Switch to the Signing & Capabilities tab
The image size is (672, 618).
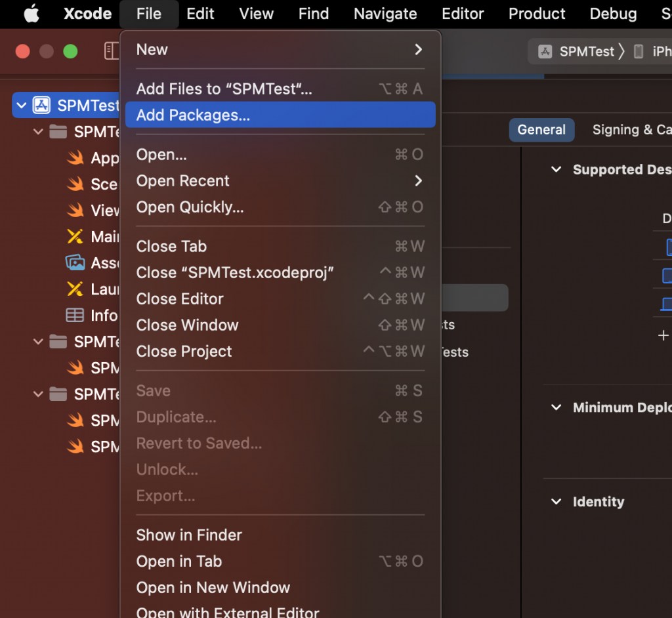pyautogui.click(x=632, y=130)
